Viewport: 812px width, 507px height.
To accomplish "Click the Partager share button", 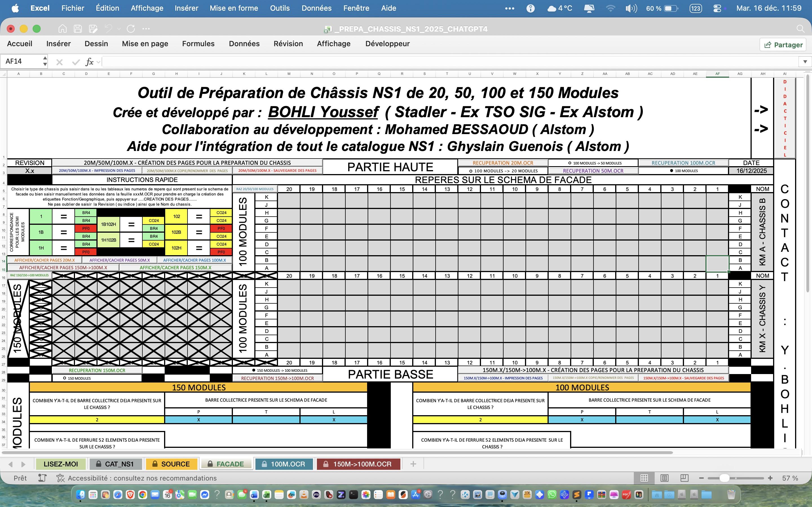I will coord(783,45).
